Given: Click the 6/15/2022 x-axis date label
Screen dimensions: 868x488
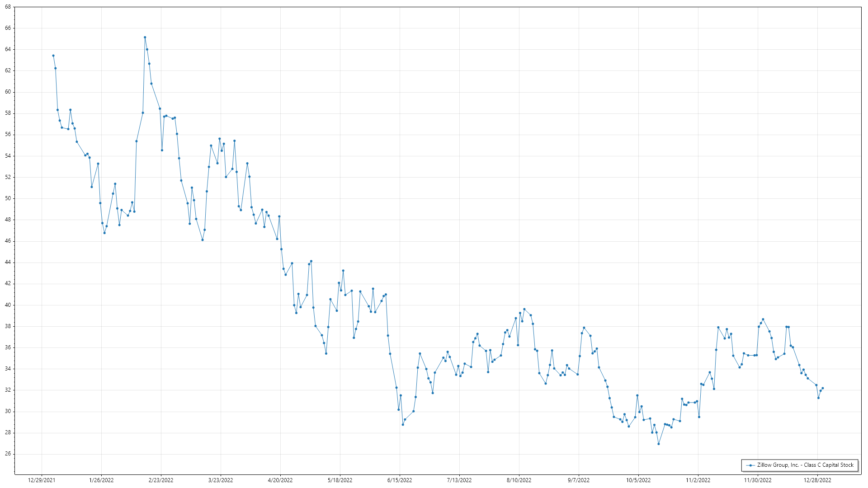Looking at the screenshot, I should click(400, 480).
